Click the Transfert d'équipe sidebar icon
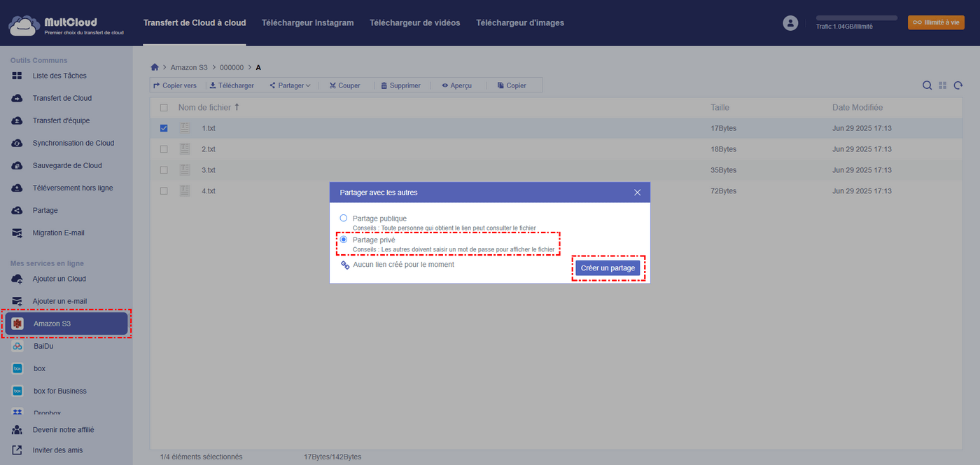980x465 pixels. click(17, 120)
